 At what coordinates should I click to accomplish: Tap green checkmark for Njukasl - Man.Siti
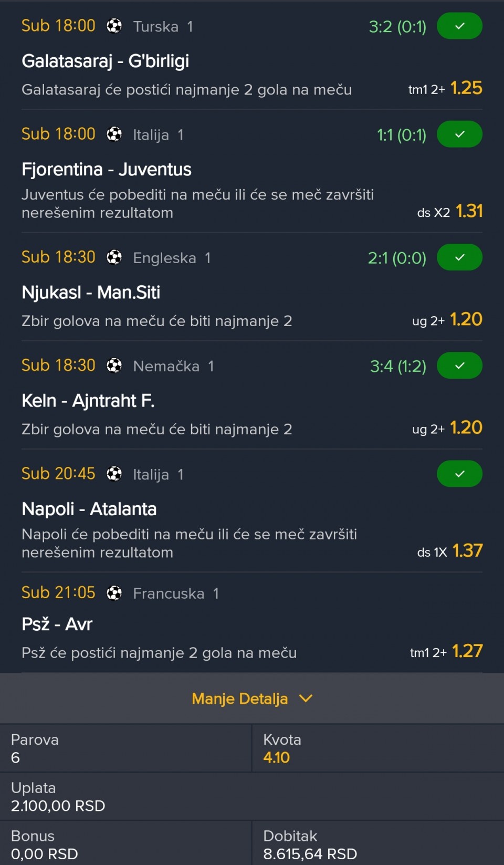click(459, 257)
